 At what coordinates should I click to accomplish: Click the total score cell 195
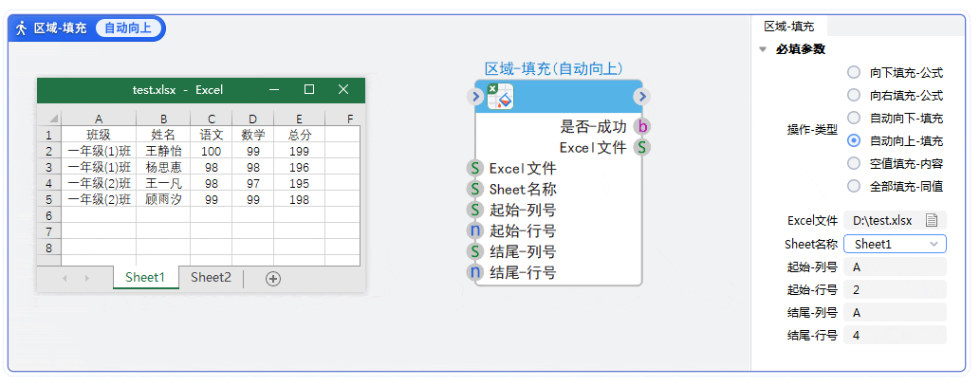[300, 183]
